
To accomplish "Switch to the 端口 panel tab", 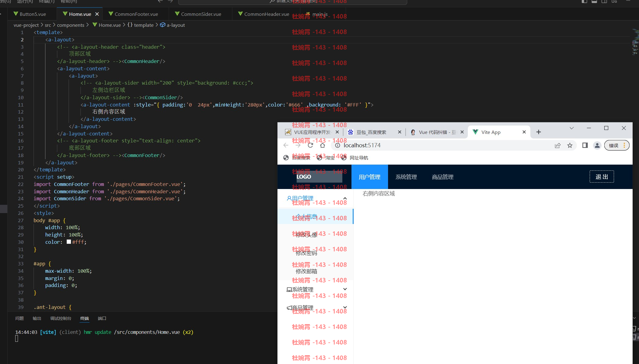I will coord(102,318).
